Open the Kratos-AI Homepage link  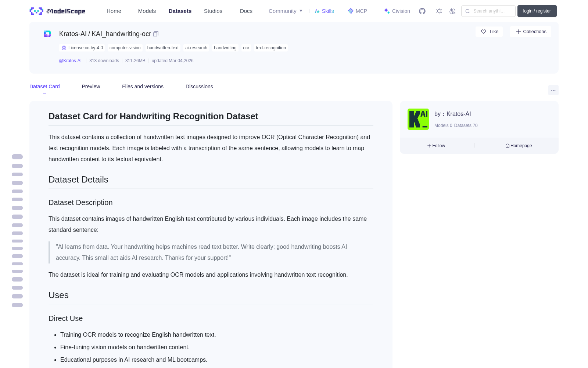pos(519,146)
